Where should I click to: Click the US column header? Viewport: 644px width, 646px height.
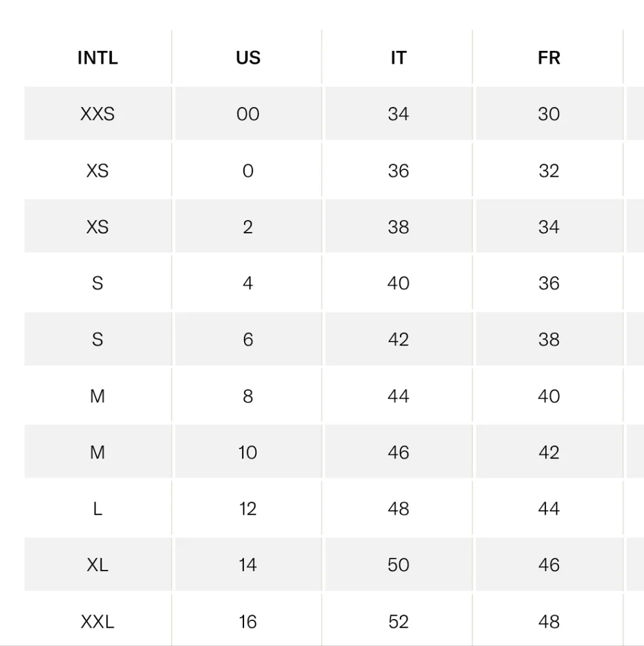pos(248,58)
